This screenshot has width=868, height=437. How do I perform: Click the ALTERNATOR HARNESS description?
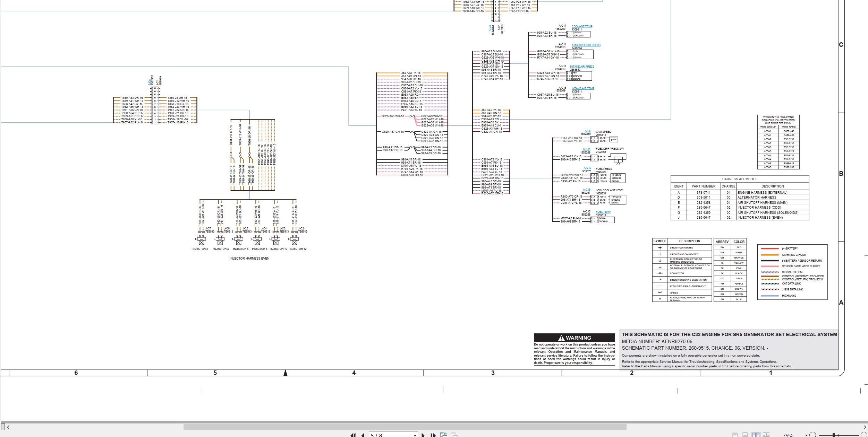click(x=757, y=198)
